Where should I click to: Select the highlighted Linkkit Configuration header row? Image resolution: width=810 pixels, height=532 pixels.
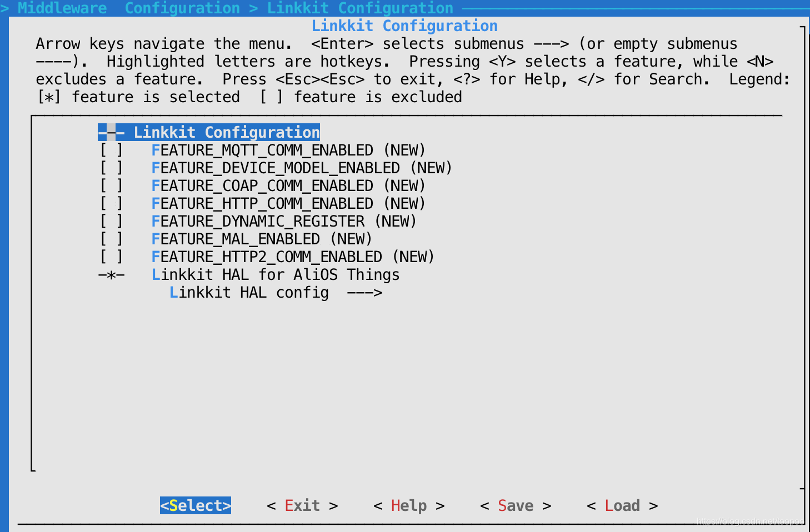(x=209, y=132)
